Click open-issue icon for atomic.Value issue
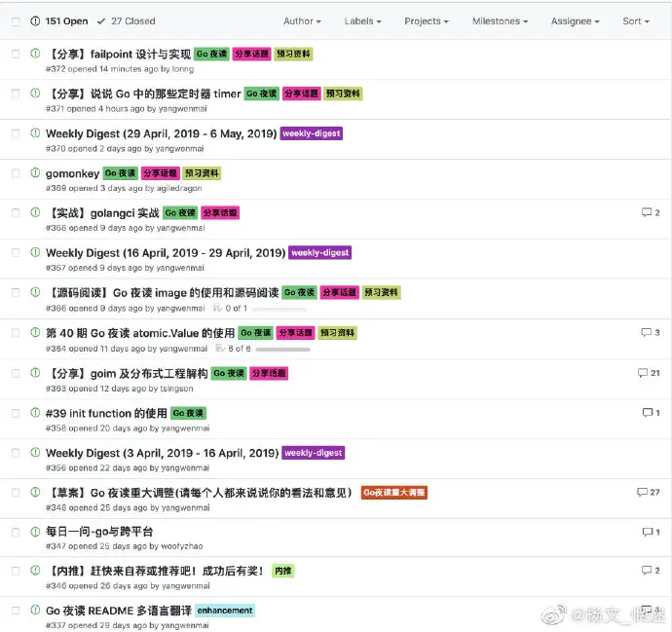The width and height of the screenshot is (672, 632). pos(35,332)
